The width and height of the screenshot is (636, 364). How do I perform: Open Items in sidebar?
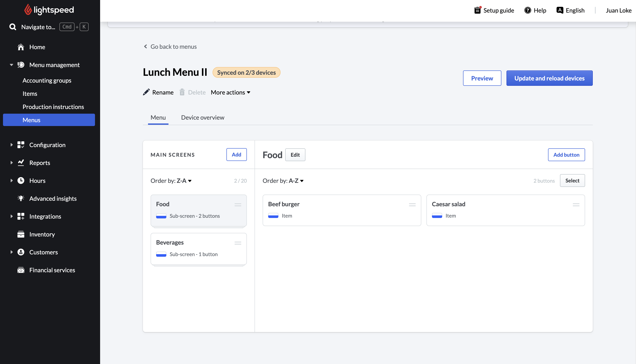coord(30,93)
